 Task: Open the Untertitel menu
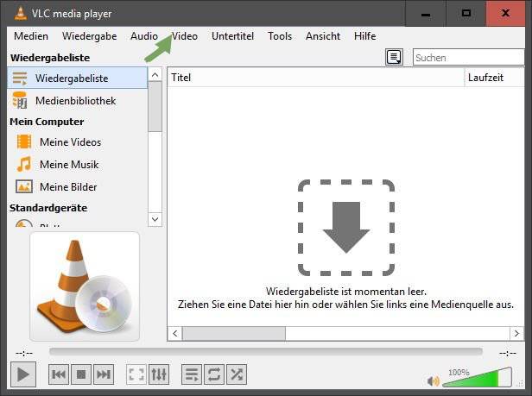click(x=233, y=36)
